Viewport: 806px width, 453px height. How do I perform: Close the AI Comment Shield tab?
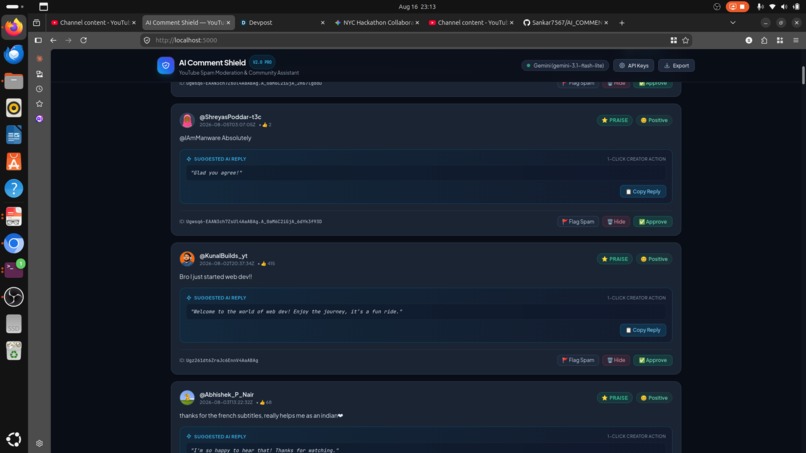pos(228,23)
